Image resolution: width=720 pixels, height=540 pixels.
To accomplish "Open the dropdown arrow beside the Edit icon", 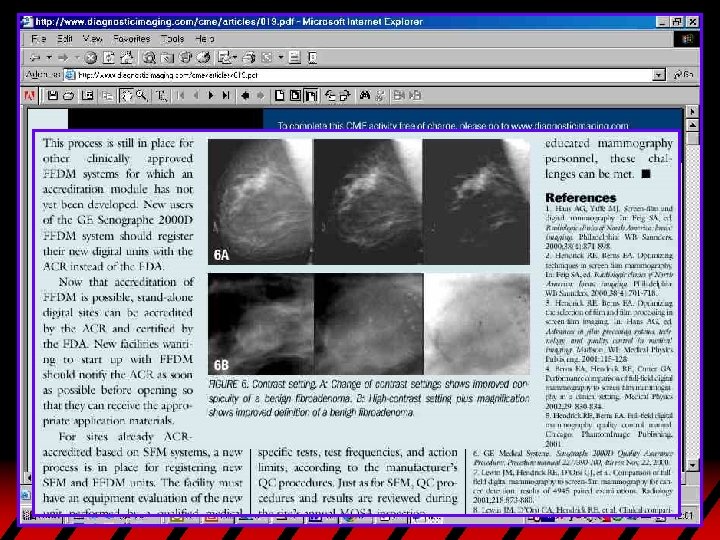I will click(x=281, y=58).
